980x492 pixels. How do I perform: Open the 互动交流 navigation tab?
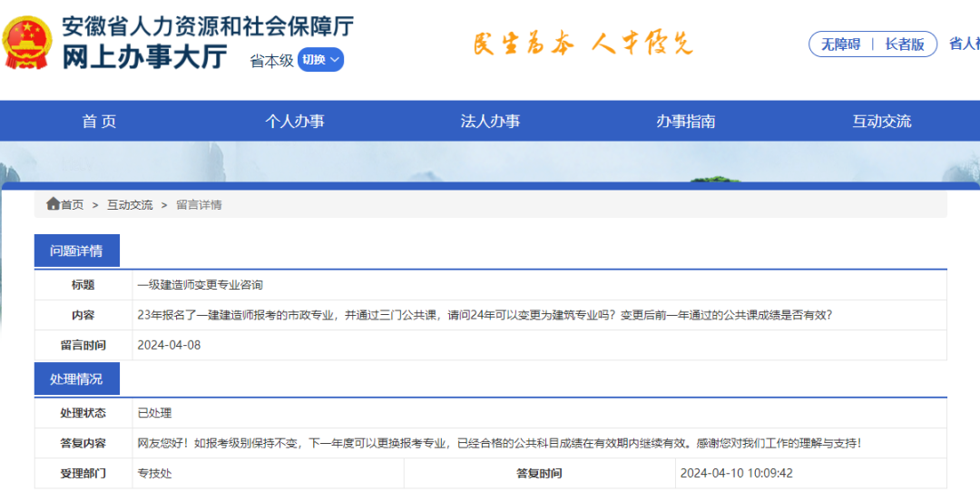coord(882,122)
